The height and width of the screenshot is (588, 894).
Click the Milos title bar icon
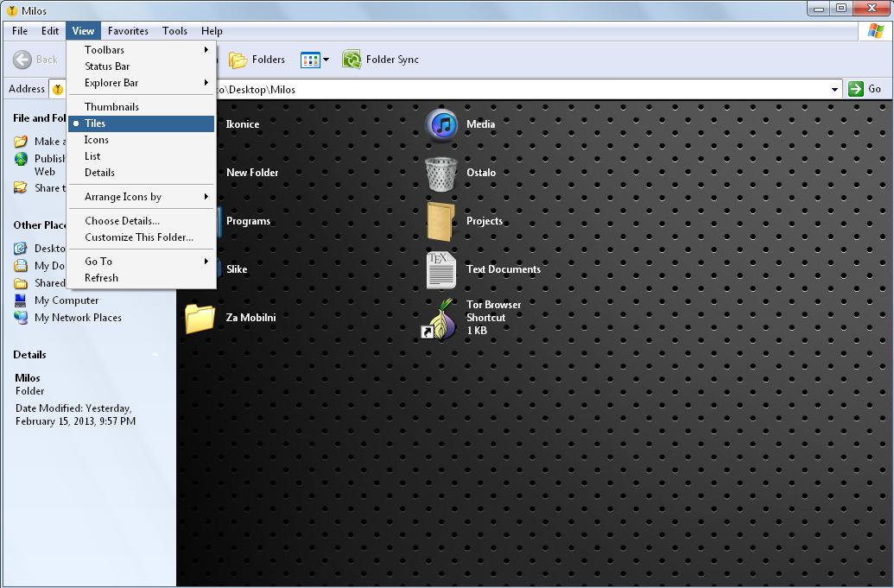point(11,10)
